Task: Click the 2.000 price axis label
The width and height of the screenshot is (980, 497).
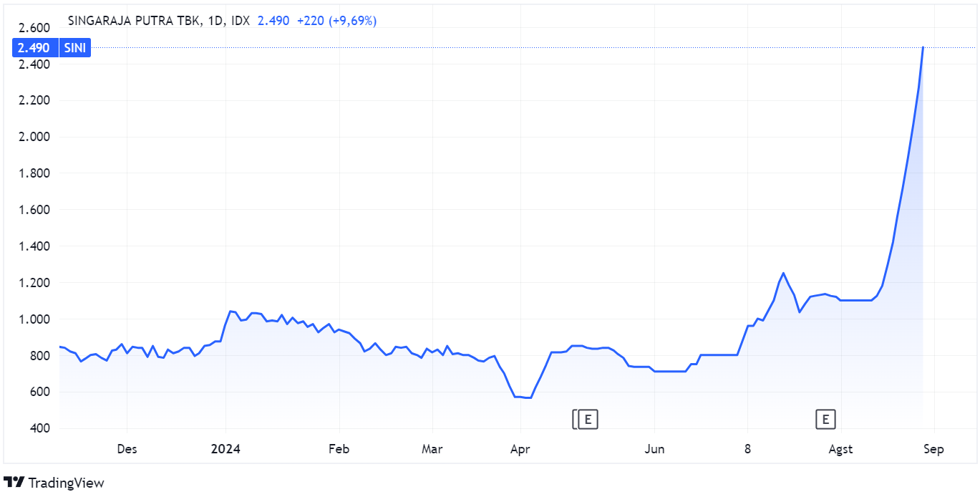Action: coord(34,137)
